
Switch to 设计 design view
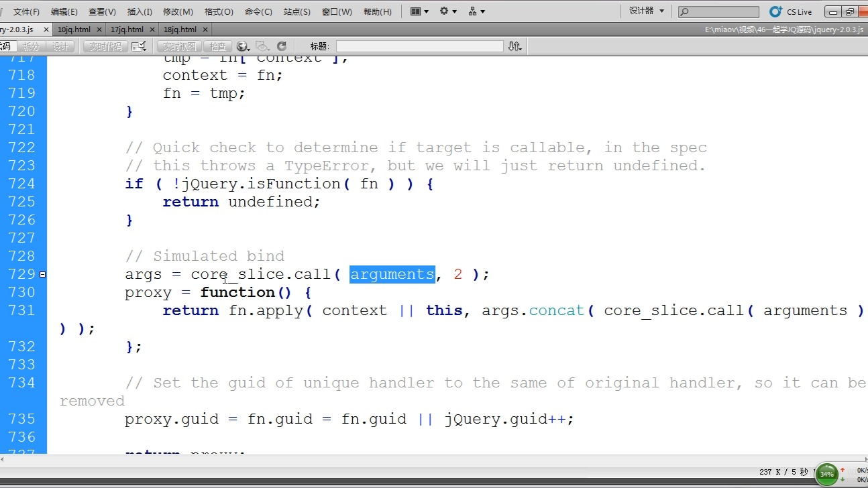tap(60, 46)
